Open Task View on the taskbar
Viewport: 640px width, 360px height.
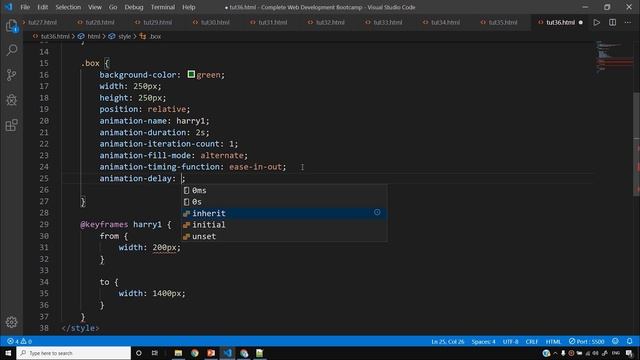coord(155,353)
